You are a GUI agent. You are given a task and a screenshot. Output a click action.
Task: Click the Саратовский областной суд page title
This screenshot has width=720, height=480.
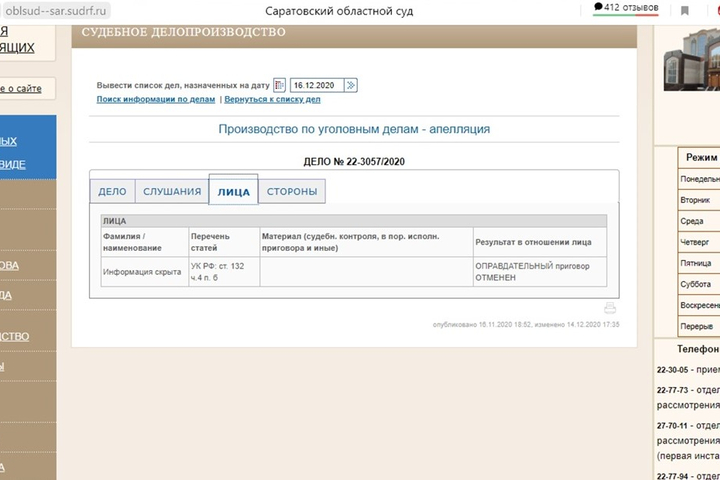pos(339,11)
